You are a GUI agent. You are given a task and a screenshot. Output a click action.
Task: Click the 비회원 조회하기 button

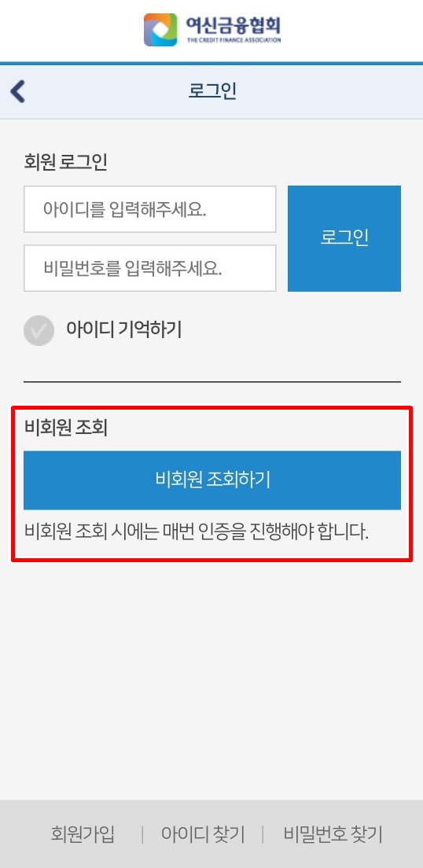[x=212, y=480]
